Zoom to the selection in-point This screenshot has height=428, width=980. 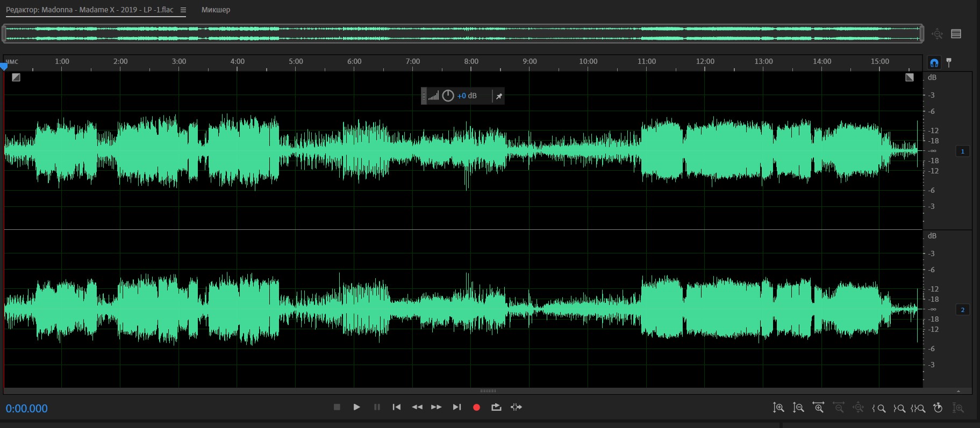tap(878, 408)
